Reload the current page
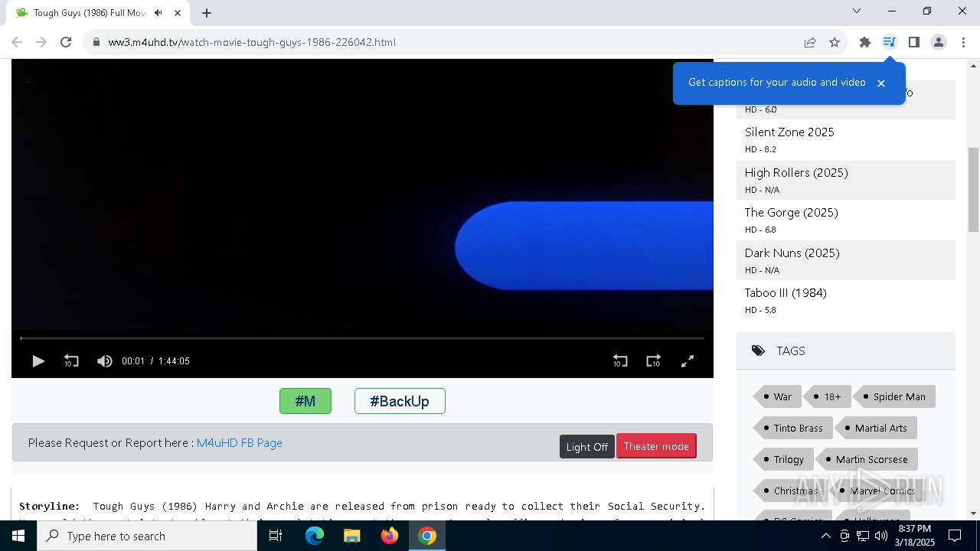The width and height of the screenshot is (980, 551). point(66,42)
